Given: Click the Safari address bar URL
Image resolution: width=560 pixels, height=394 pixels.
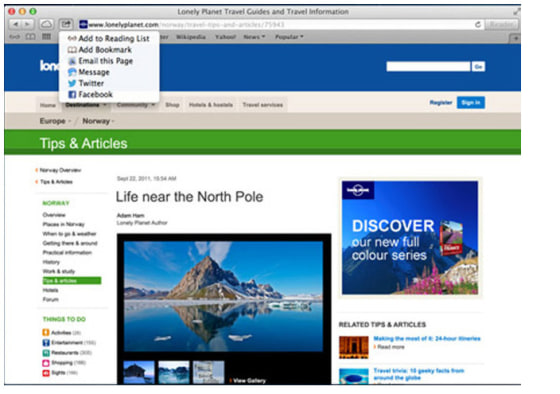Looking at the screenshot, I should 186,25.
